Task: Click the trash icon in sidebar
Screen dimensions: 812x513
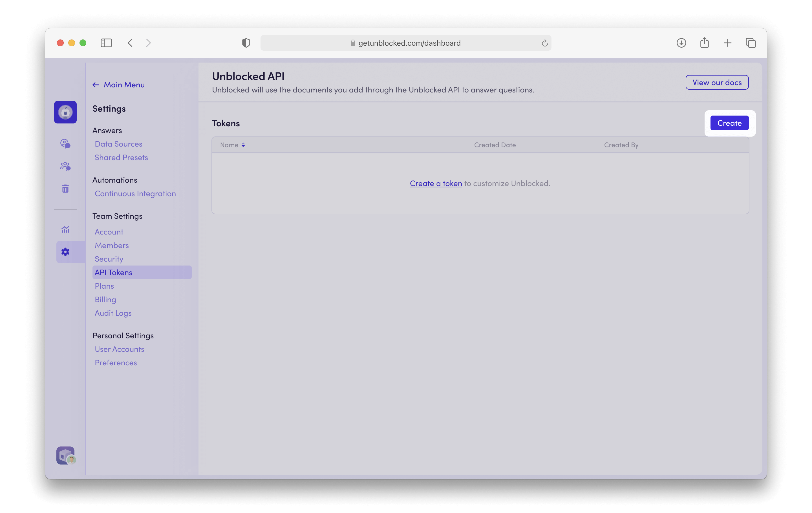Action: coord(65,189)
